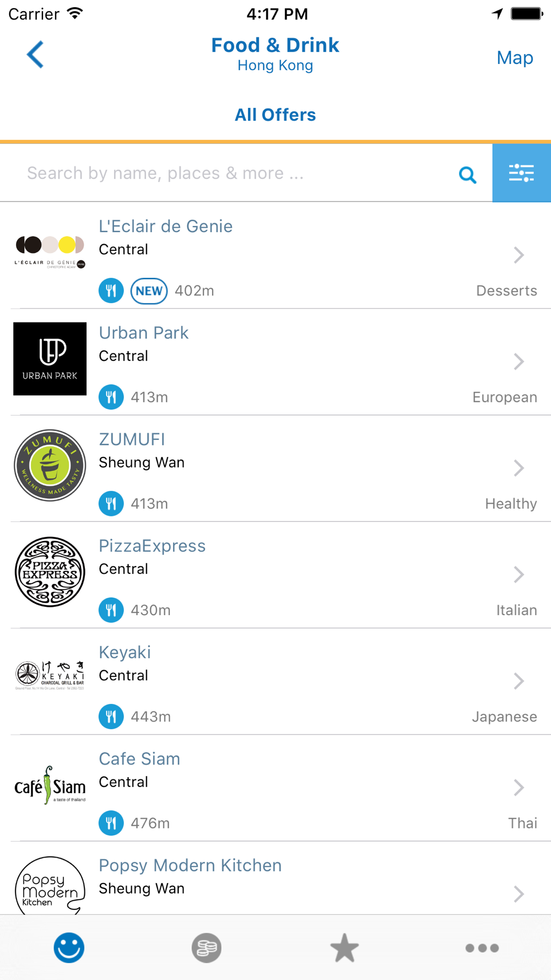Select the smiley face tab icon
The image size is (551, 980).
pyautogui.click(x=69, y=947)
